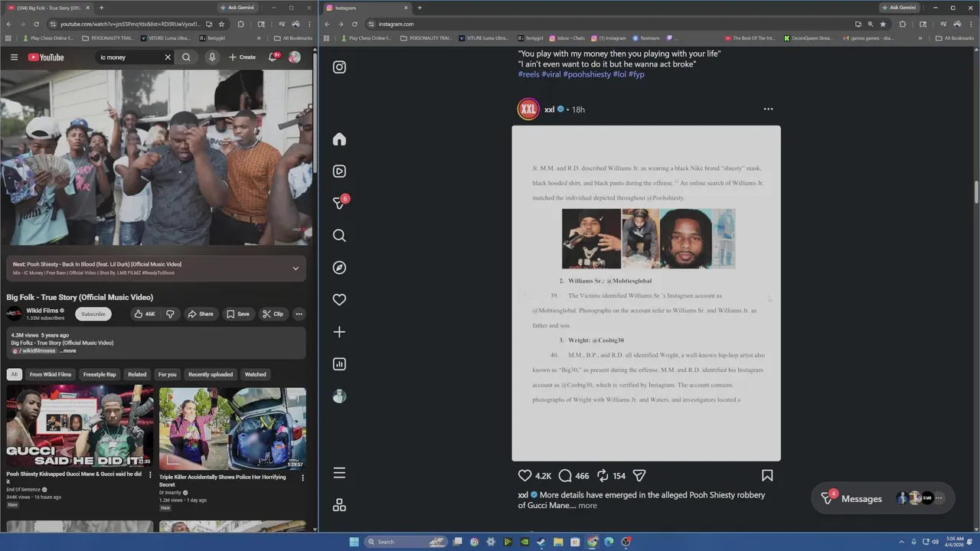The height and width of the screenshot is (551, 980).
Task: Open Instagram Explore compass icon
Action: 339,268
